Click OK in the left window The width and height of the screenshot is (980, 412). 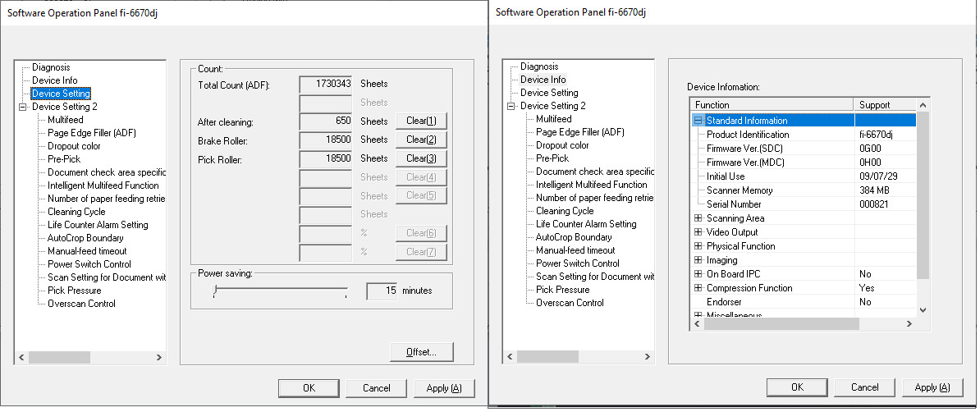coord(309,388)
